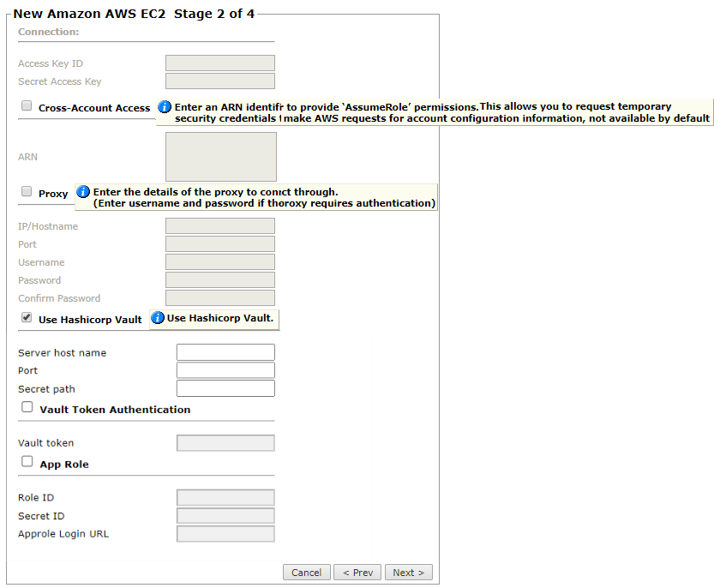Tick the App Role checkbox
This screenshot has width=714, height=588.
tap(27, 461)
